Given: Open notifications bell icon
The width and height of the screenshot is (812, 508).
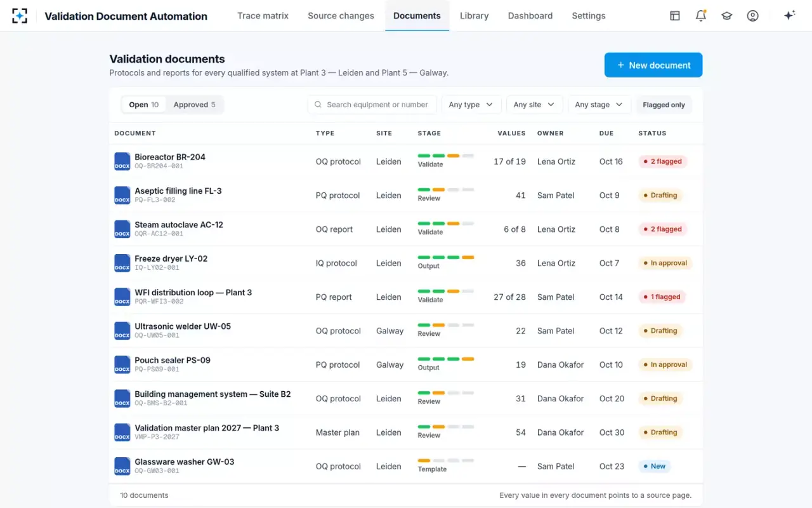Looking at the screenshot, I should (x=701, y=16).
